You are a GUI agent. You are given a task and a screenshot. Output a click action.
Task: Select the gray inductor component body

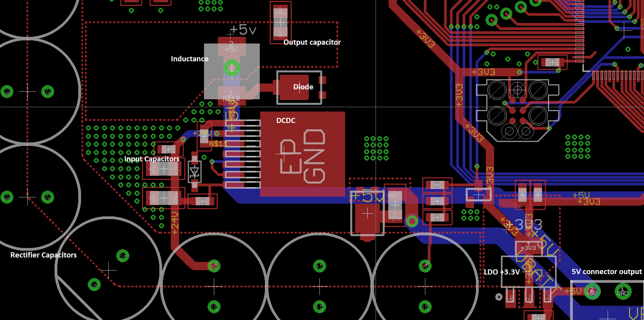tap(232, 71)
